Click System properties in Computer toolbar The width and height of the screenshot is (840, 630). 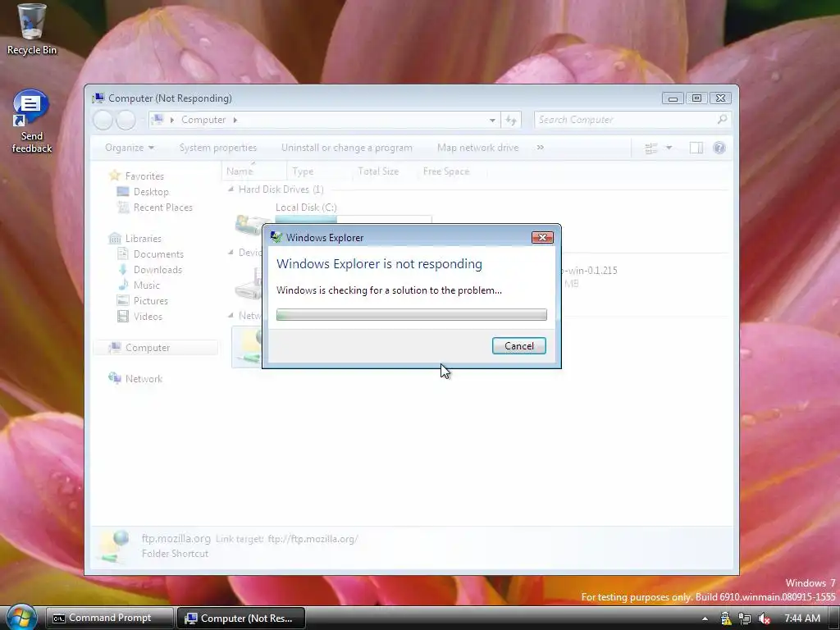tap(218, 148)
